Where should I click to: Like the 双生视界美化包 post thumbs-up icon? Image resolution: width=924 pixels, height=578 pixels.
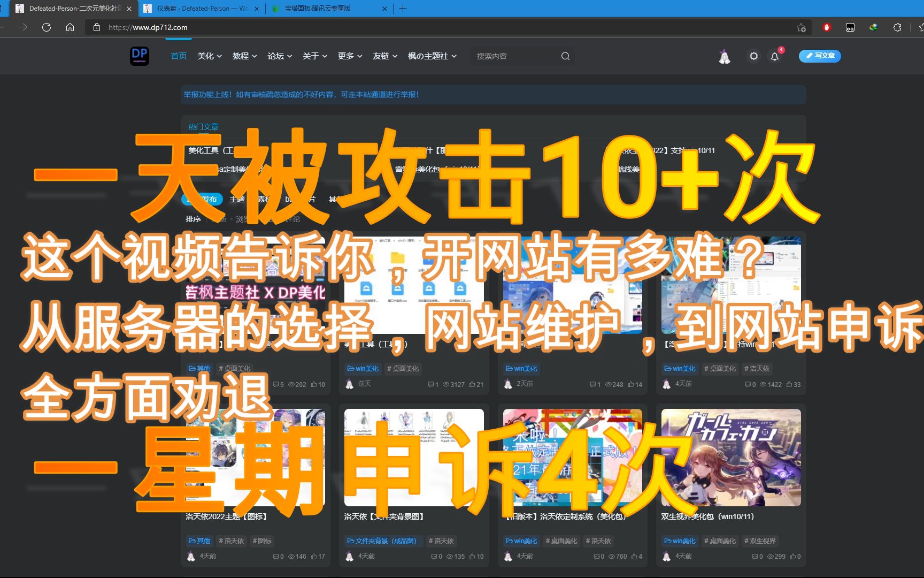(792, 557)
